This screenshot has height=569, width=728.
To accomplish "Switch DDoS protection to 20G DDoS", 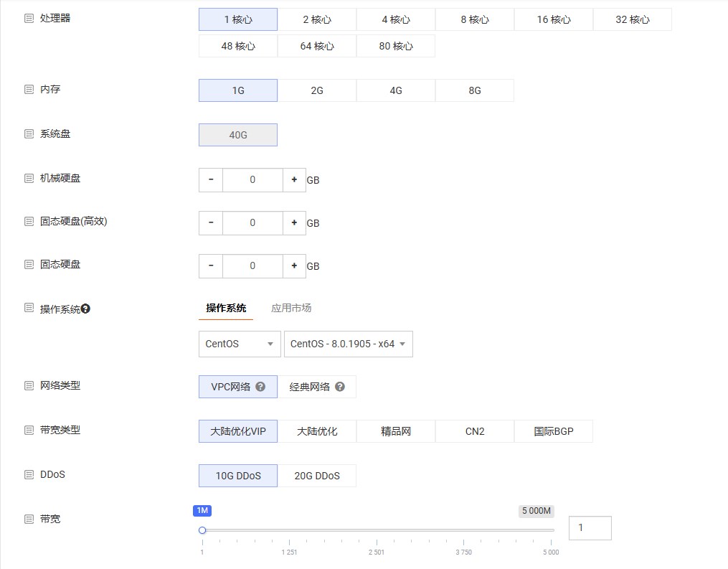I will tap(317, 475).
